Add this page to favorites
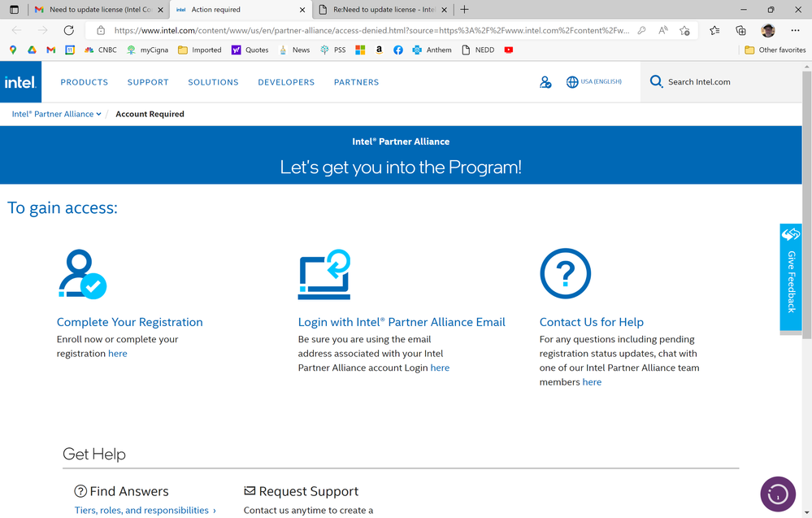 (x=684, y=31)
